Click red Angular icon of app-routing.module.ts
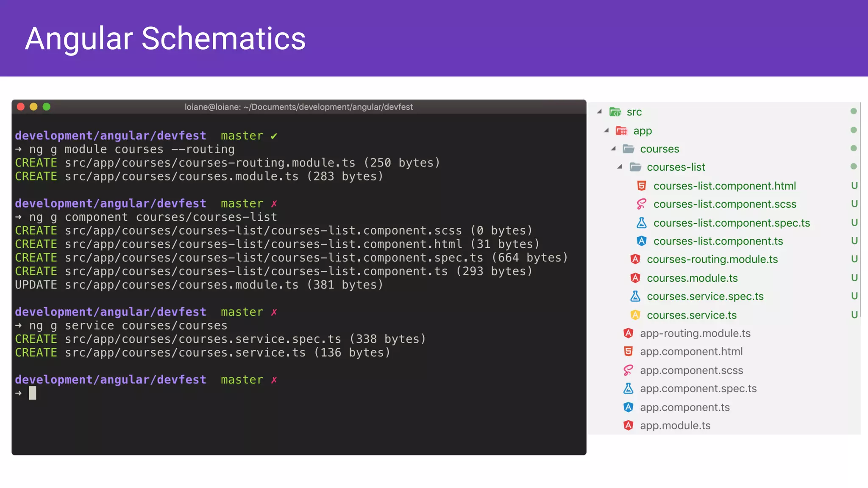The image size is (868, 488). [628, 333]
